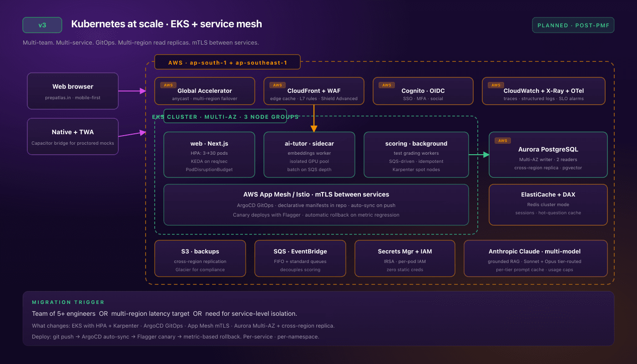This screenshot has height=364, width=637.
Task: Open the SQS · EventBridge card title
Action: click(300, 251)
